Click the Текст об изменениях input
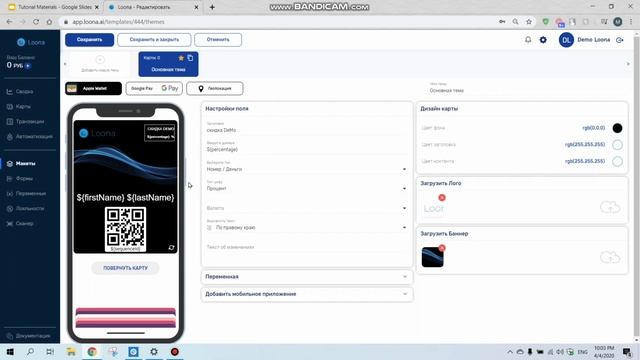This screenshot has height=360, width=640. [x=306, y=247]
